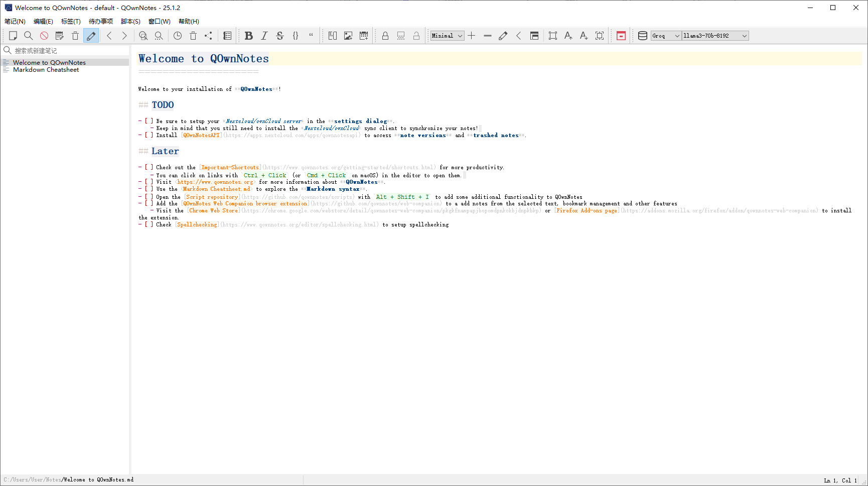Open the 脚本(S) menu
The height and width of the screenshot is (486, 868).
pyautogui.click(x=130, y=22)
